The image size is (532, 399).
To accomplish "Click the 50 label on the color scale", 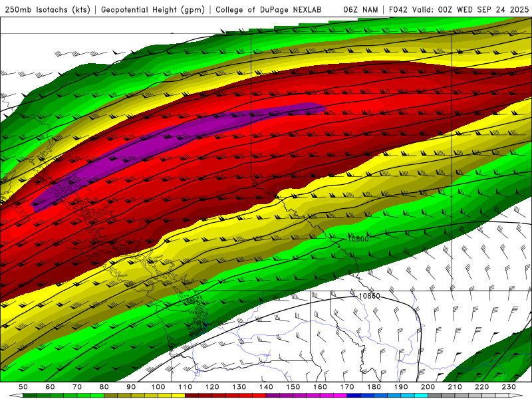I will (23, 387).
